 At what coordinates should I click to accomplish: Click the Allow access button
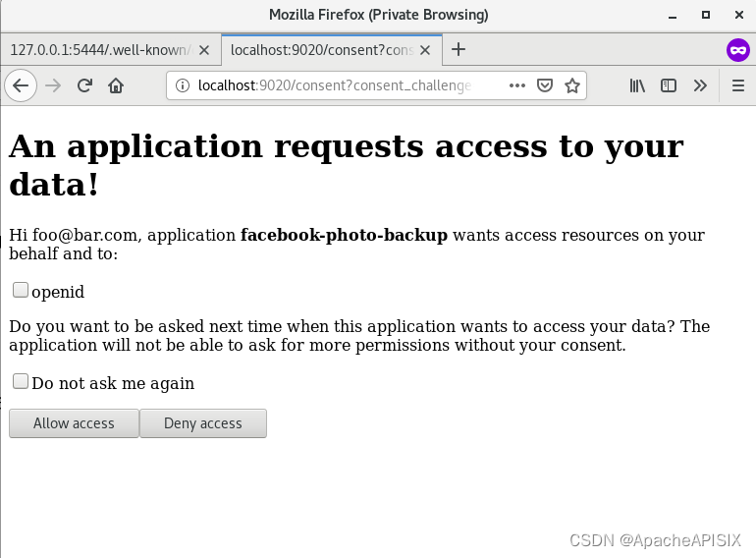click(74, 423)
